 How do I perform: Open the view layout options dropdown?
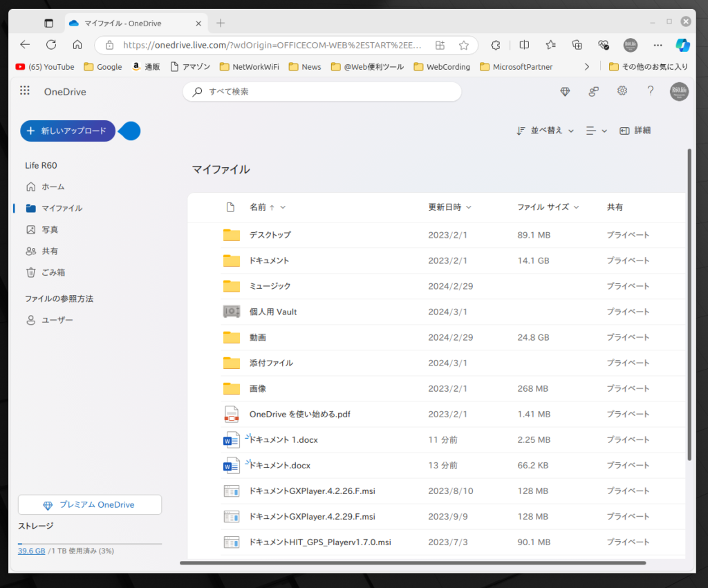pos(596,131)
